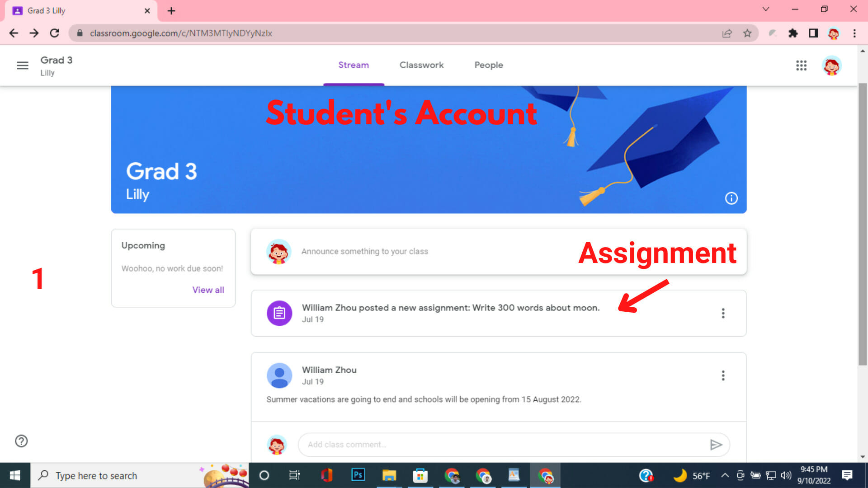868x488 pixels.
Task: Click the Stream tab
Action: click(x=353, y=65)
